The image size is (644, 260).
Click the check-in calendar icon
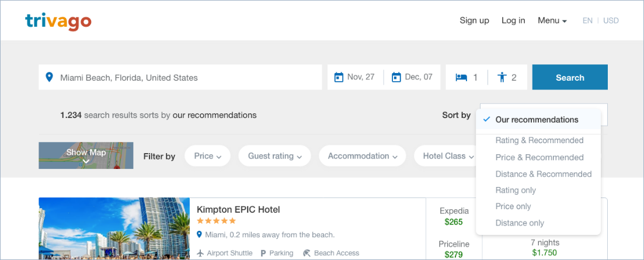[x=339, y=77]
